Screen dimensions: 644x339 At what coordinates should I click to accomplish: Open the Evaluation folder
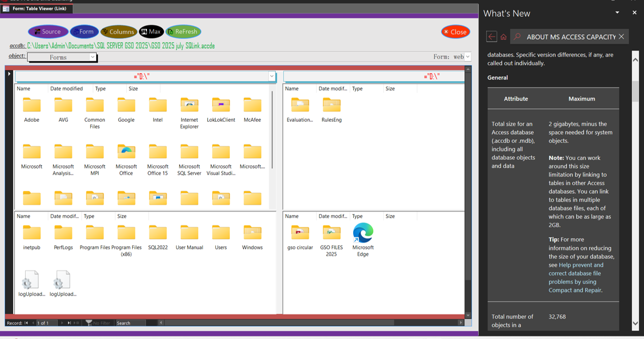coord(300,110)
